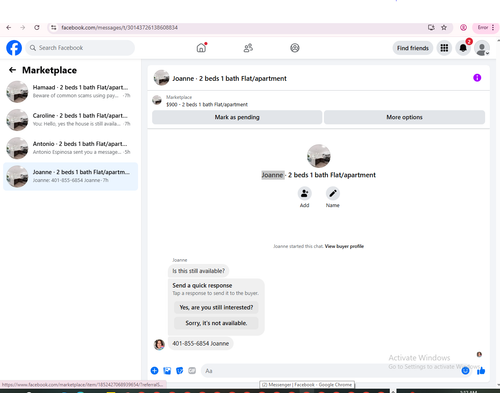Viewport: 500px width, 393px height.
Task: Open the notifications bell
Action: [x=463, y=48]
